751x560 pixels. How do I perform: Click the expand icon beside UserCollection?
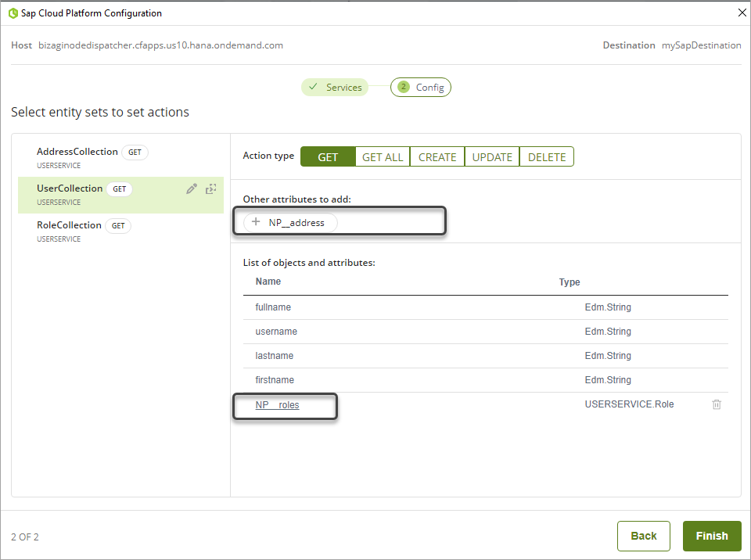point(210,188)
